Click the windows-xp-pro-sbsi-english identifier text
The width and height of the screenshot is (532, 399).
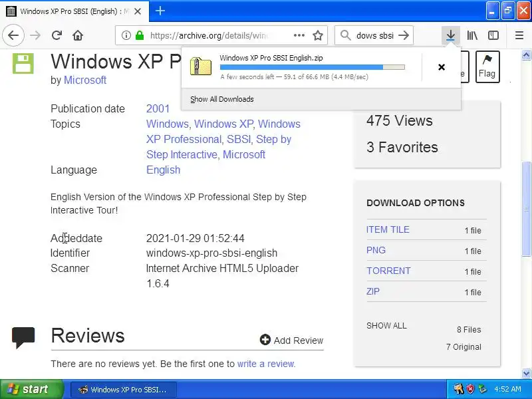(211, 253)
